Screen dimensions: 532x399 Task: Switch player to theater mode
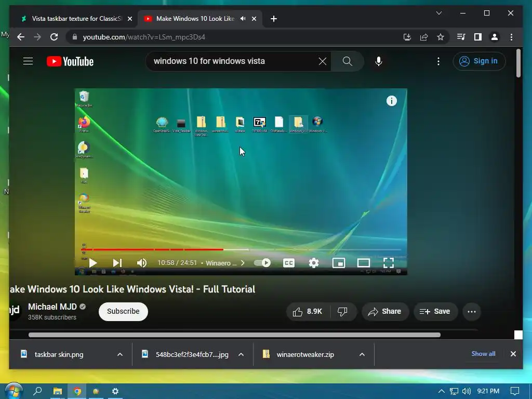click(363, 262)
